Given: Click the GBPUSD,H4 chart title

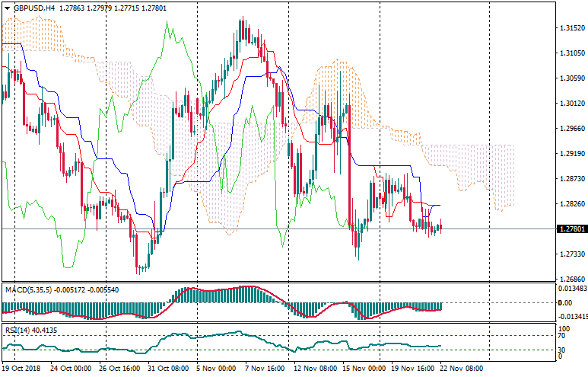Looking at the screenshot, I should 34,8.
